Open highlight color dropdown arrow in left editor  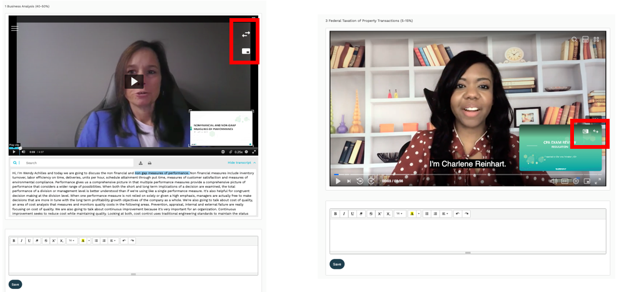coord(89,241)
